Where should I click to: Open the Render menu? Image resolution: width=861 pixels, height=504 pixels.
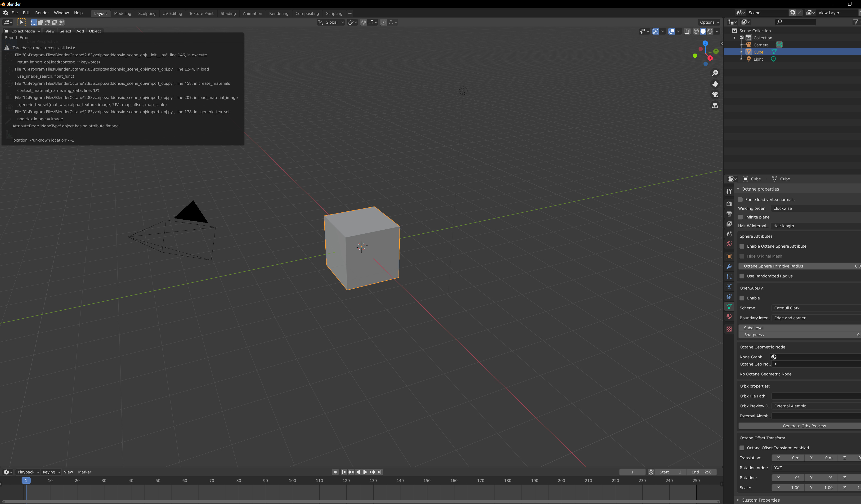click(x=42, y=13)
